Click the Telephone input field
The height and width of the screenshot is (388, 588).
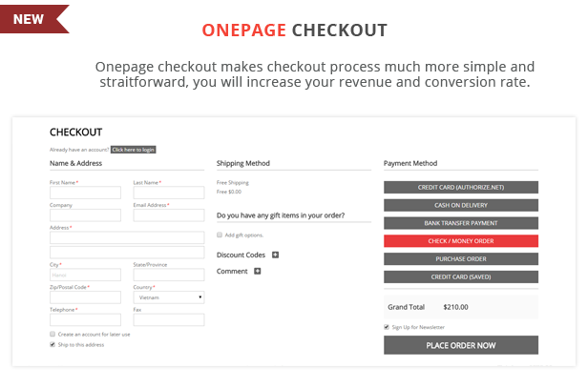click(85, 320)
